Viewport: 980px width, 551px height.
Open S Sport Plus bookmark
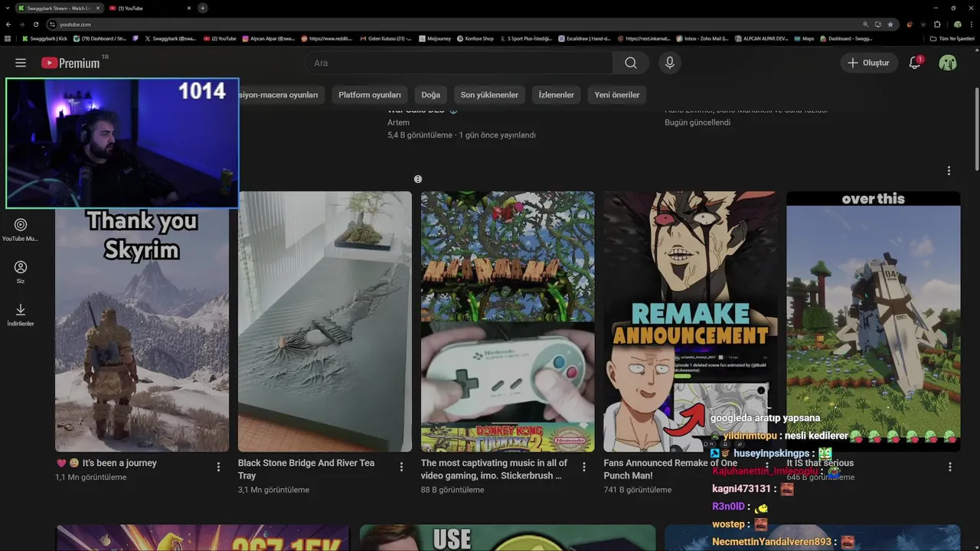[x=525, y=38]
